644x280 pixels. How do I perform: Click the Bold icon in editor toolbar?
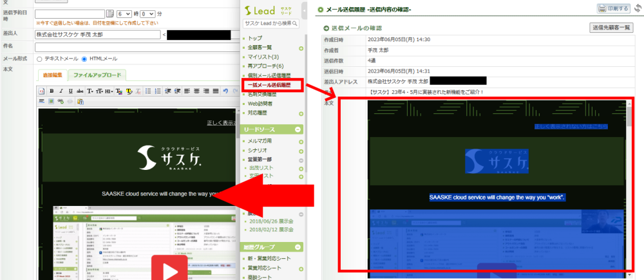pos(52,91)
